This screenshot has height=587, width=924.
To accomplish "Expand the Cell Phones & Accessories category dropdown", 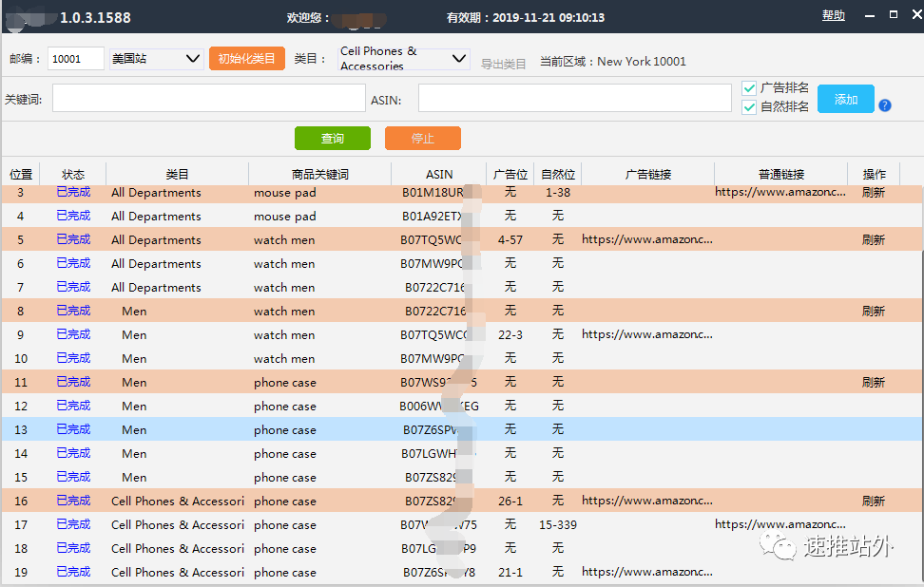I will (x=404, y=59).
